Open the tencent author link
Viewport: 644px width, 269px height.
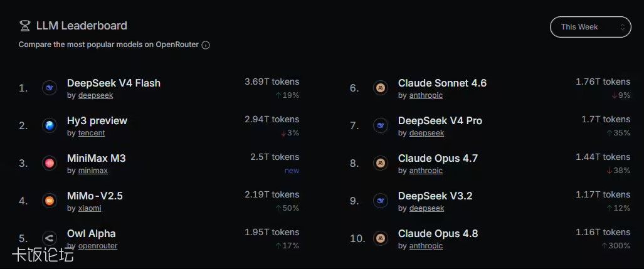[92, 133]
